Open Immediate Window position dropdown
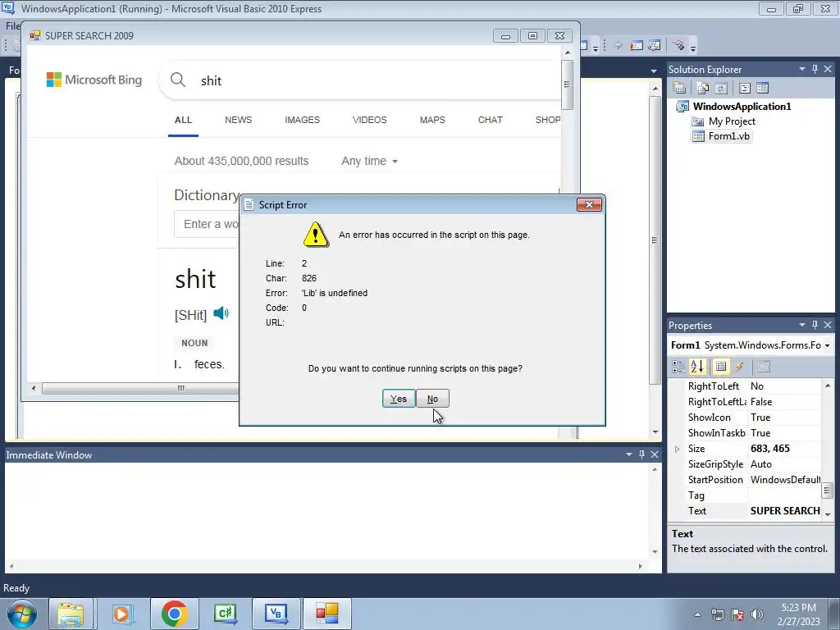The image size is (840, 630). click(629, 454)
